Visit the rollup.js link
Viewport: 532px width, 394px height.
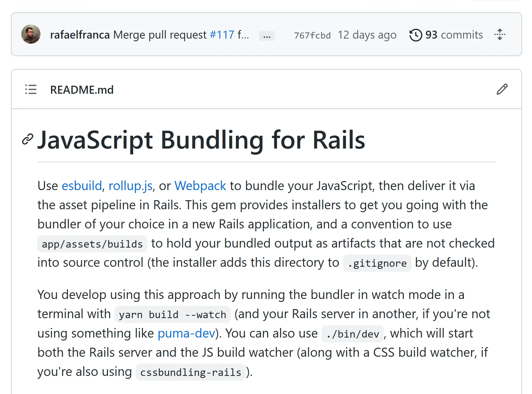tap(131, 186)
